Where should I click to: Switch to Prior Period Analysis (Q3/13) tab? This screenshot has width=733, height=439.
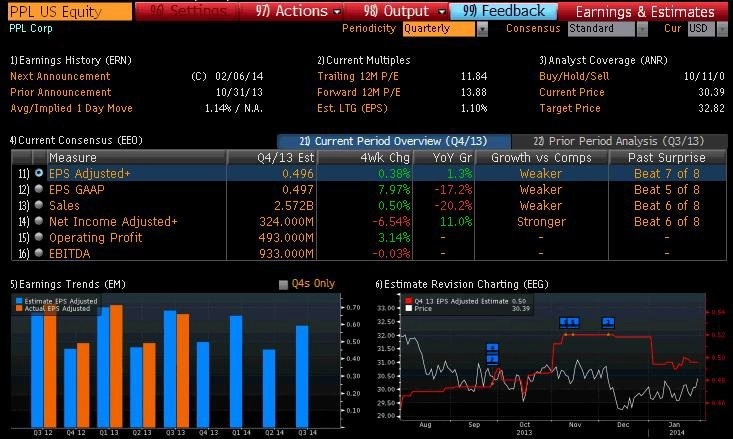[x=618, y=141]
